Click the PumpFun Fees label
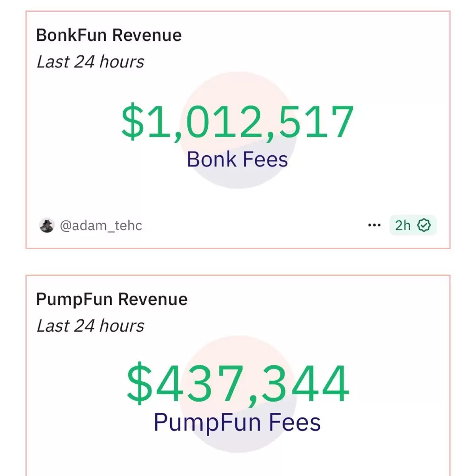The width and height of the screenshot is (476, 476). tap(237, 423)
